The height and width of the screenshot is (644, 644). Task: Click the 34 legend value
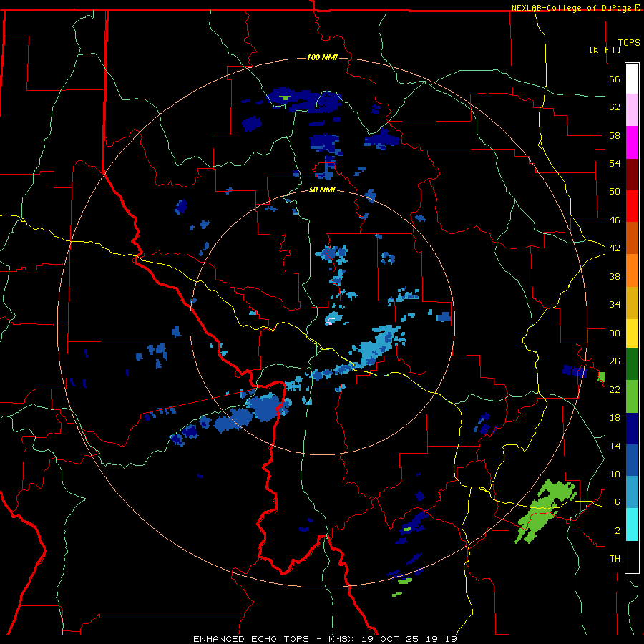coord(615,304)
